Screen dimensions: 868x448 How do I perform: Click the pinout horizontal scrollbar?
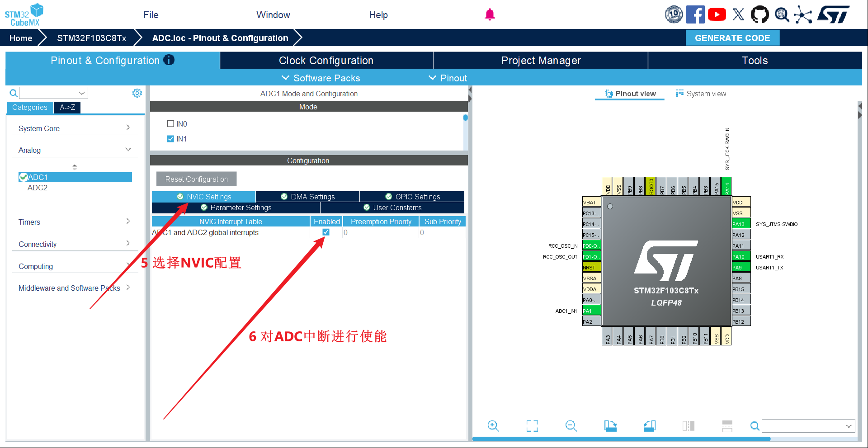click(x=621, y=439)
